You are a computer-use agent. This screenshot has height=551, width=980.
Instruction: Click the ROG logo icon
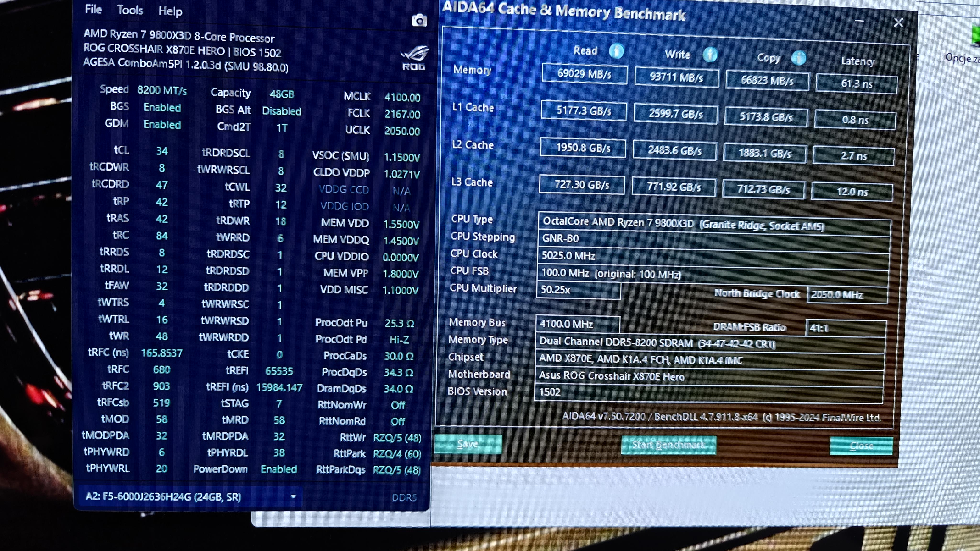pos(414,57)
